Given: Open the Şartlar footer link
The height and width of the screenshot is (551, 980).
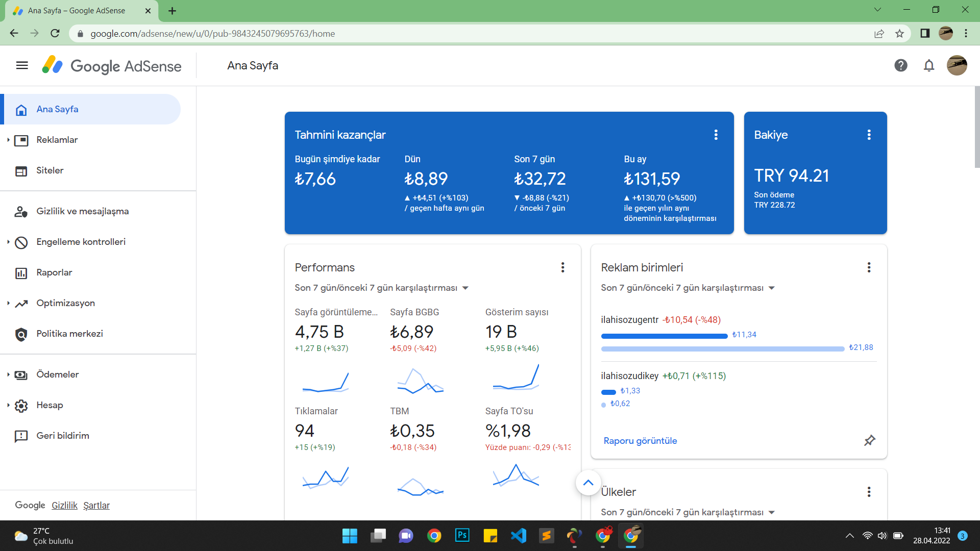Looking at the screenshot, I should 96,505.
